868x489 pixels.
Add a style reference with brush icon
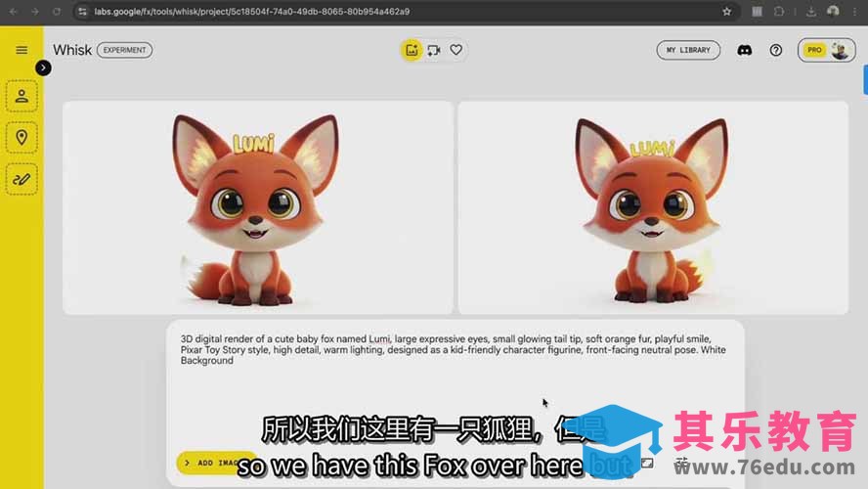[x=22, y=178]
